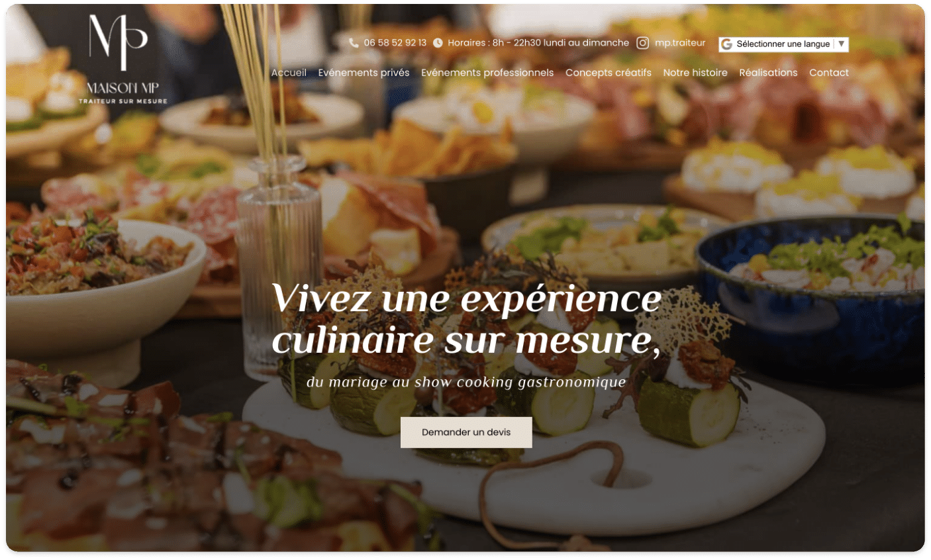
Task: Select Concepts créatifs in navigation
Action: pyautogui.click(x=609, y=73)
